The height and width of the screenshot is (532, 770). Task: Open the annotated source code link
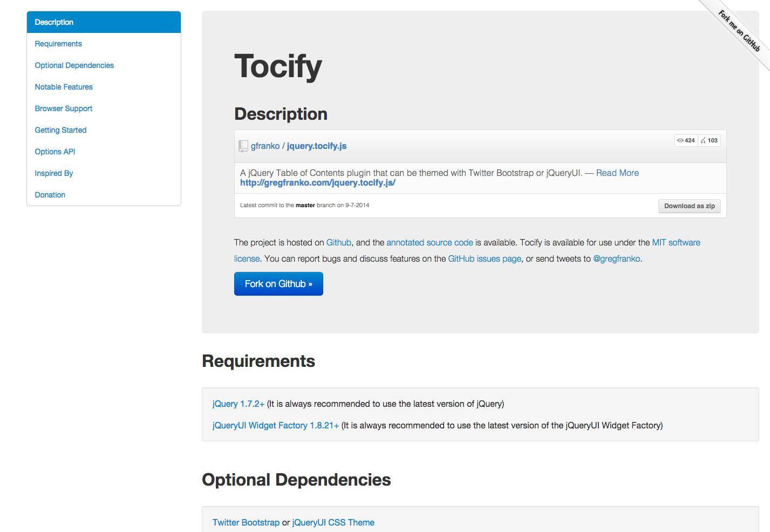pos(430,243)
